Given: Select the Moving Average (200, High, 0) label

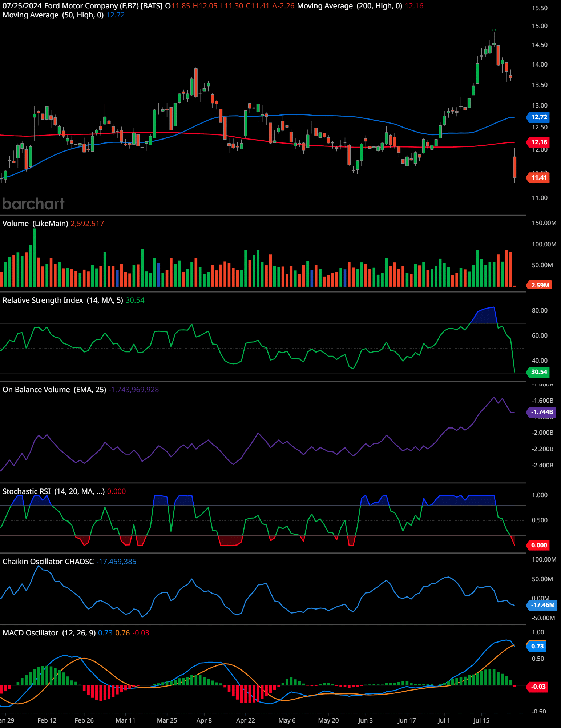Looking at the screenshot, I should pyautogui.click(x=350, y=6).
